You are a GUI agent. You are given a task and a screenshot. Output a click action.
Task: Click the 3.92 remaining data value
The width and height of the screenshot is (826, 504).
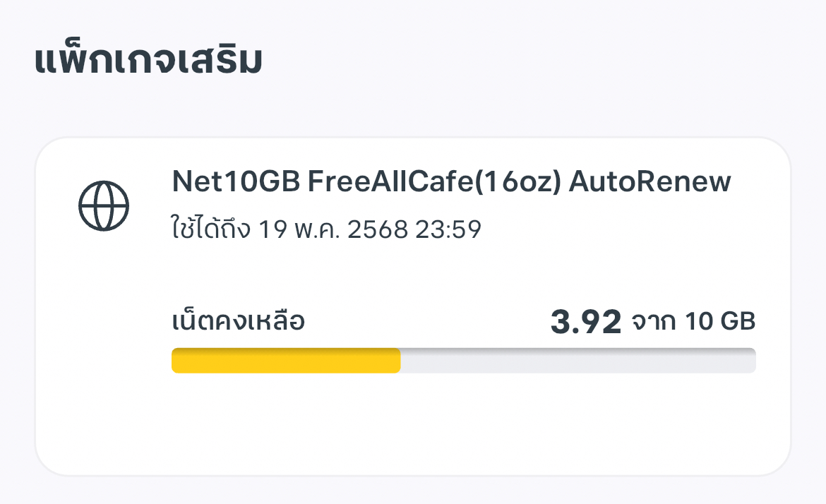tap(585, 323)
